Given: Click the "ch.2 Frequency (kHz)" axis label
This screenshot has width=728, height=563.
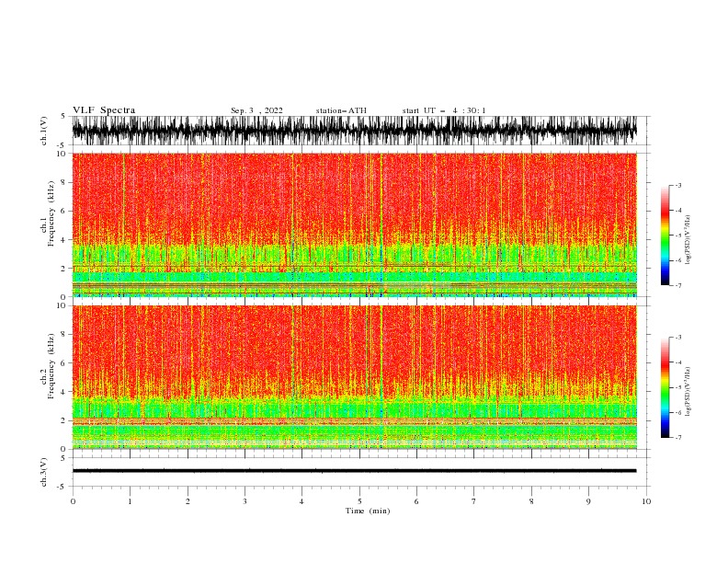Looking at the screenshot, I should coord(48,366).
